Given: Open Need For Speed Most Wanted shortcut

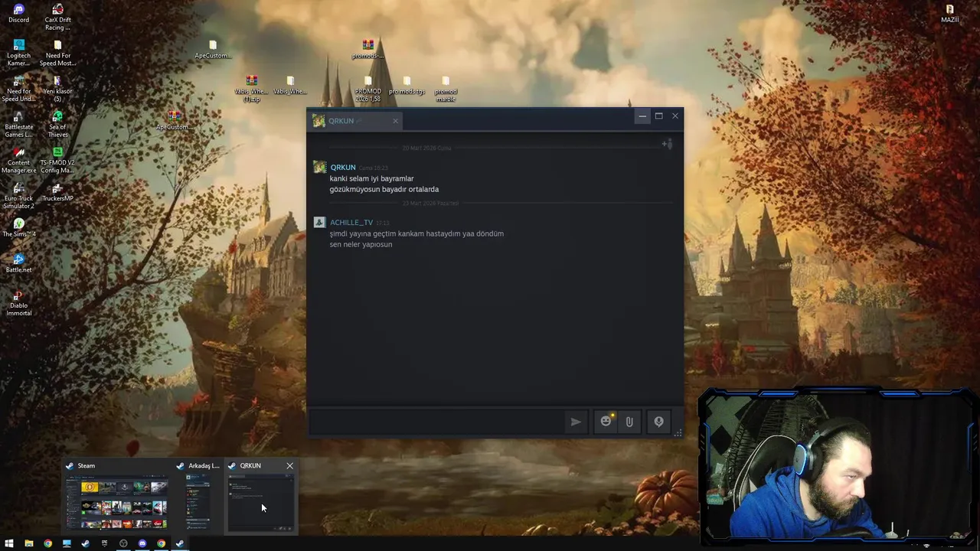Looking at the screenshot, I should click(x=57, y=53).
